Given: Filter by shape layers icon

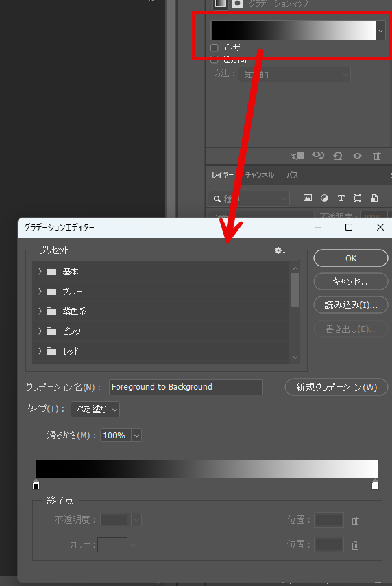Looking at the screenshot, I should pos(357,198).
